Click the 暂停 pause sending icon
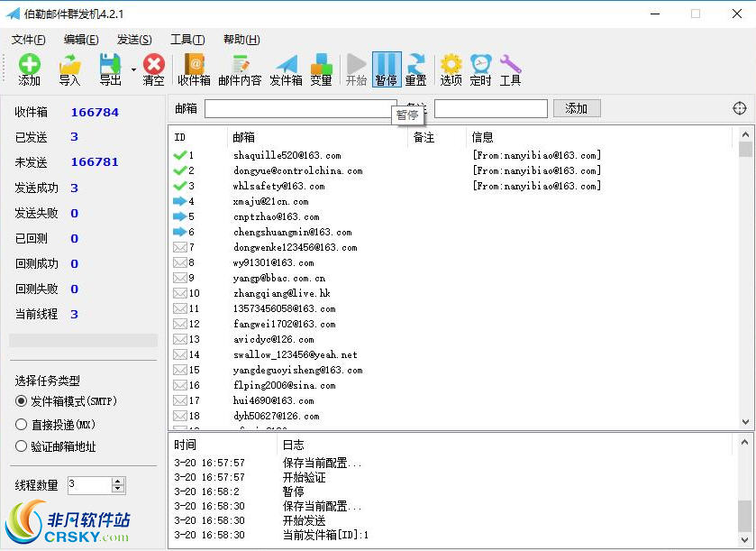Viewport: 756px width, 551px height. [x=387, y=68]
